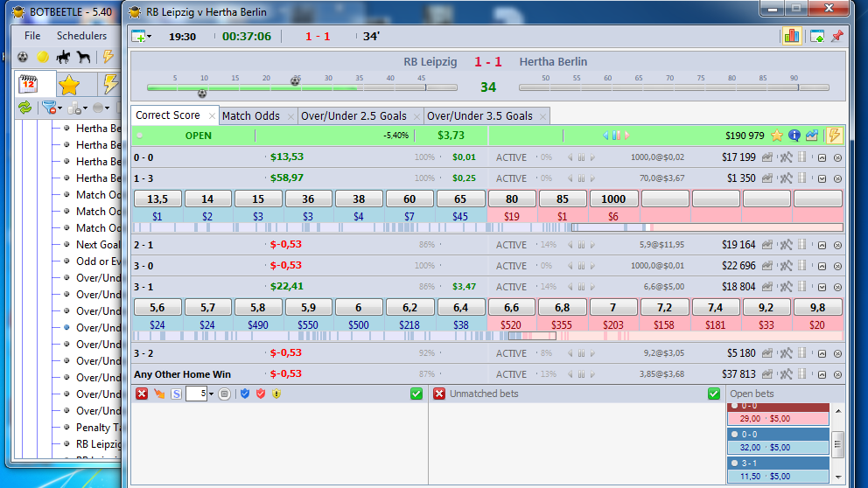Open dropdown arrow beside new-window icon
Viewport: 868px width, 488px height.
(x=149, y=37)
